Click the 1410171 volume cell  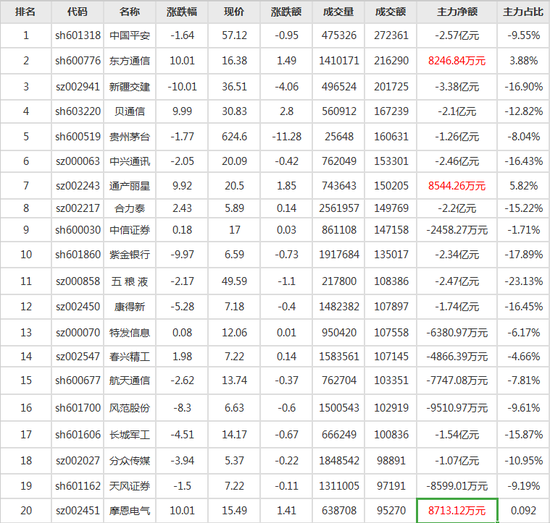click(x=339, y=61)
